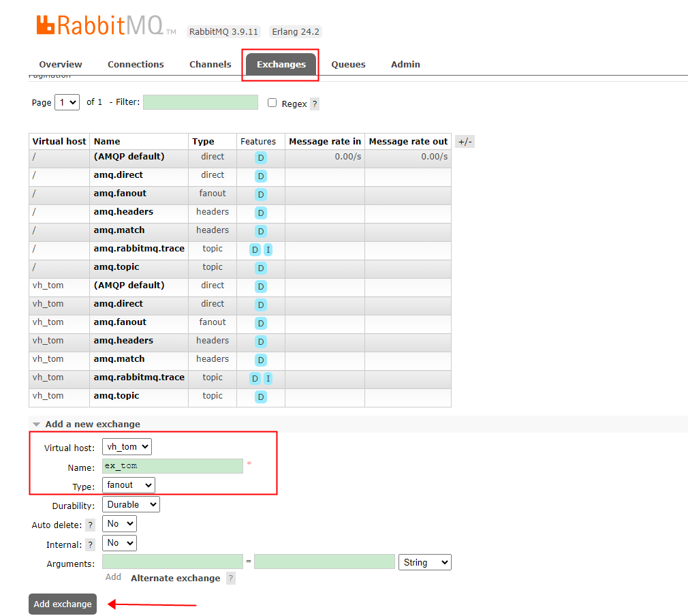
Task: Click the D badge on root (AMQP default) row
Action: pyautogui.click(x=261, y=158)
